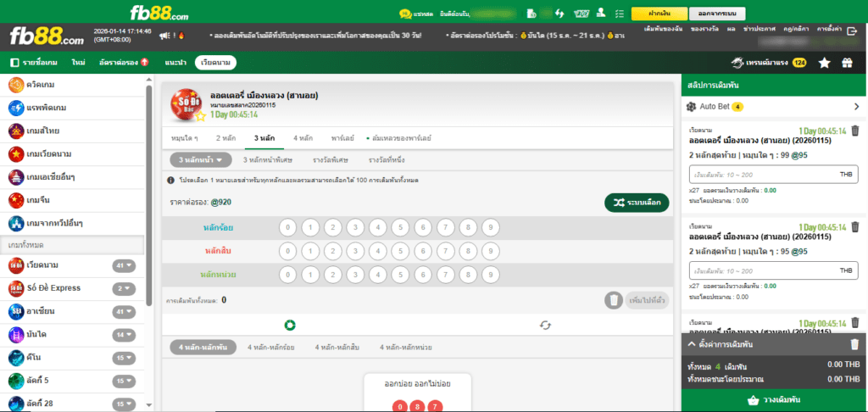The image size is (868, 412).
Task: Select digit 3 in หลักสิบ row
Action: pyautogui.click(x=355, y=252)
